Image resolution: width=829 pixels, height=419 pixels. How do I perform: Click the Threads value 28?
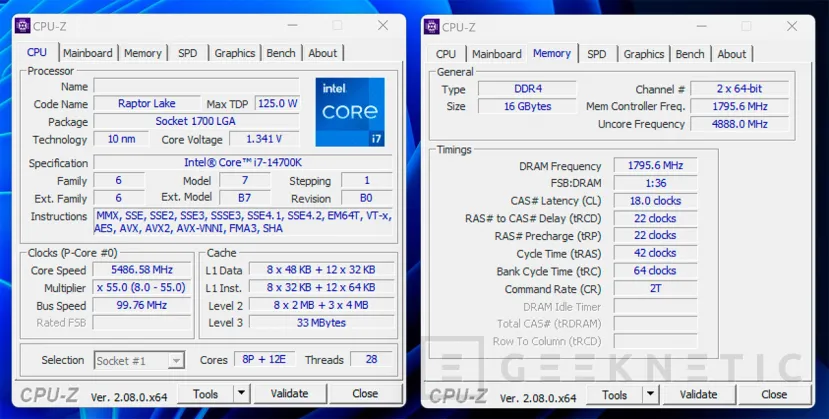372,359
